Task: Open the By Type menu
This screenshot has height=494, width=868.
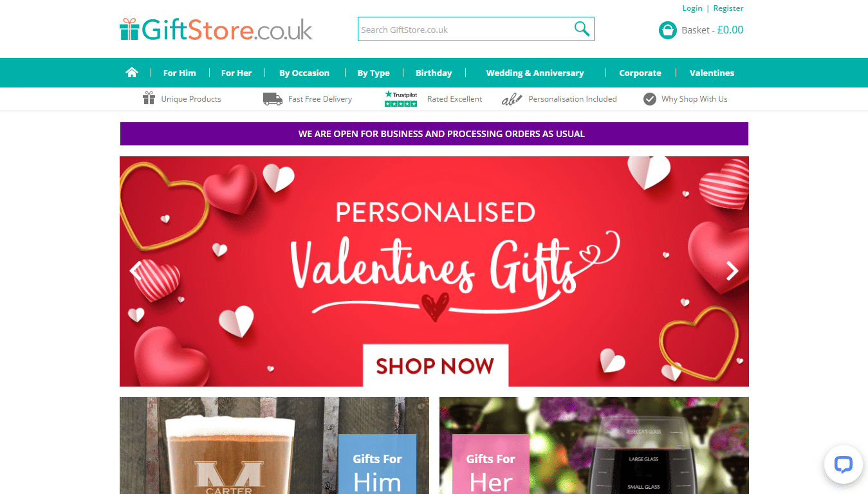Action: (374, 73)
